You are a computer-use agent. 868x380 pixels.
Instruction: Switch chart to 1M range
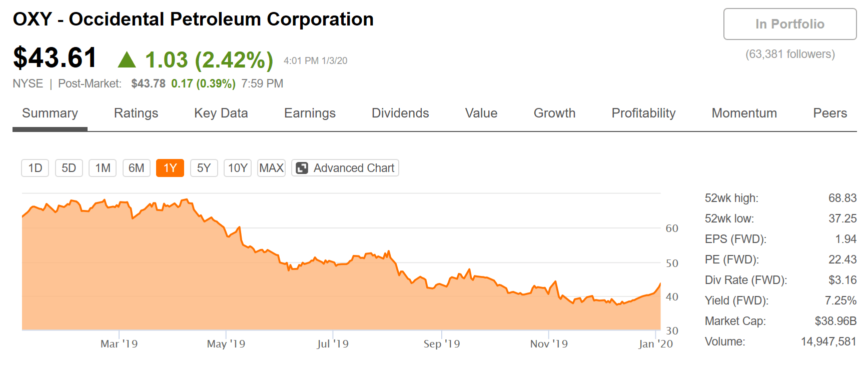click(x=103, y=168)
